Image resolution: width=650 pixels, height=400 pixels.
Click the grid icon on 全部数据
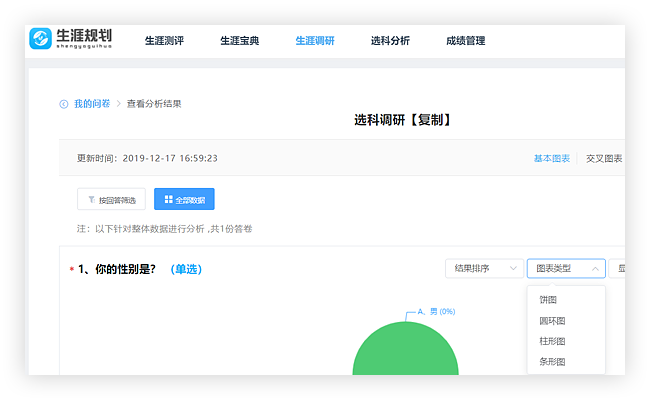point(168,200)
